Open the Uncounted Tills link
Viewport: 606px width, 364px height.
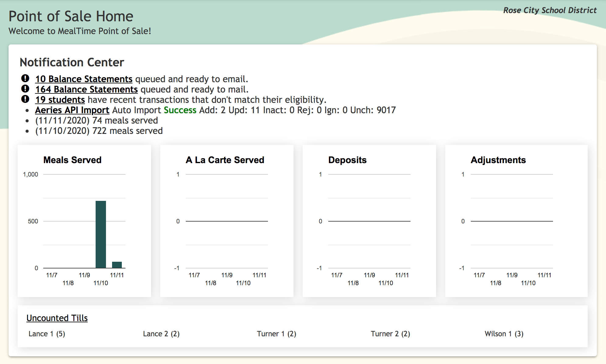(x=57, y=318)
